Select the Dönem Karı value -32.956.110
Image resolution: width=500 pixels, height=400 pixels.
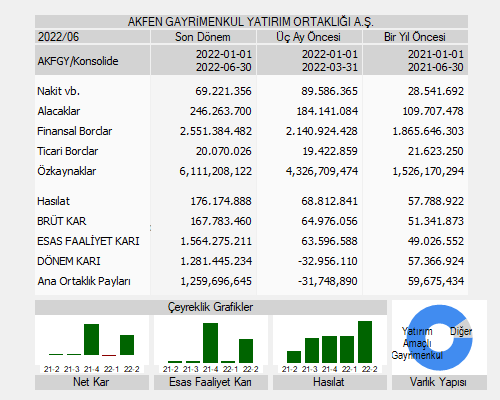point(328,261)
